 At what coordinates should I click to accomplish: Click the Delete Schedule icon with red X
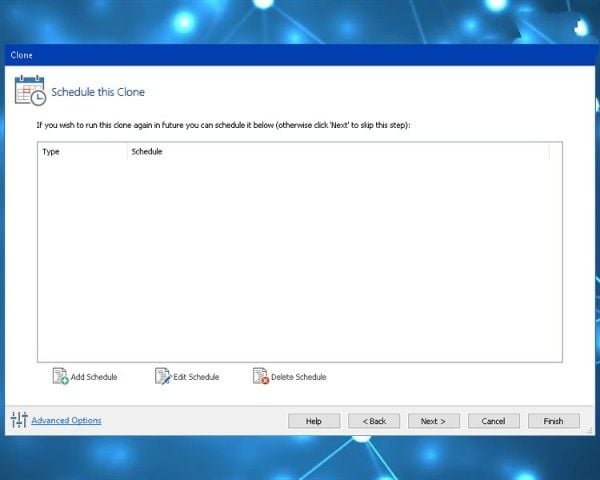[260, 377]
